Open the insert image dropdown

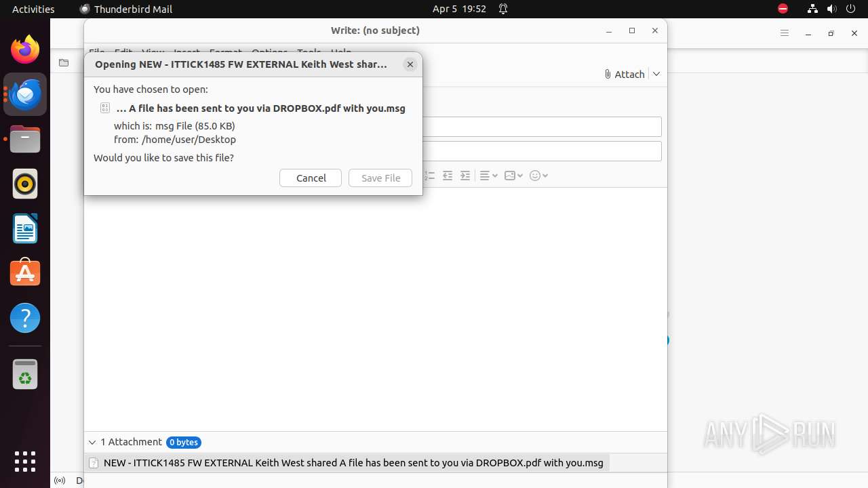point(513,176)
